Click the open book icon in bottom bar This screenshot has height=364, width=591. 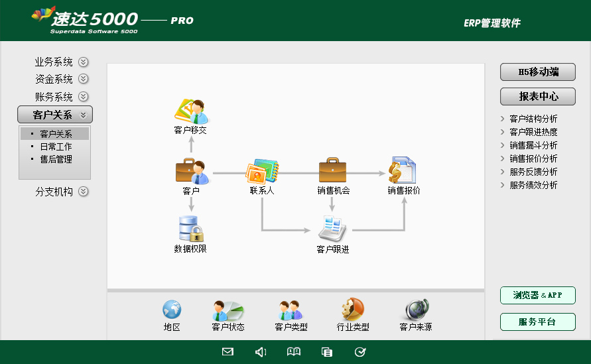click(294, 351)
